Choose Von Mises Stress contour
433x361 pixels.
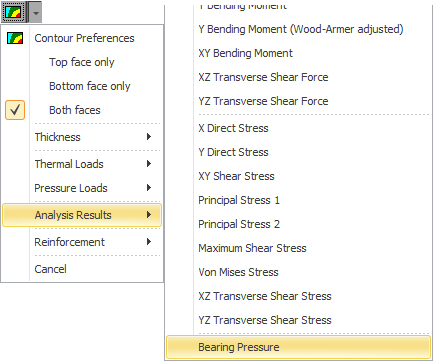[x=238, y=272]
